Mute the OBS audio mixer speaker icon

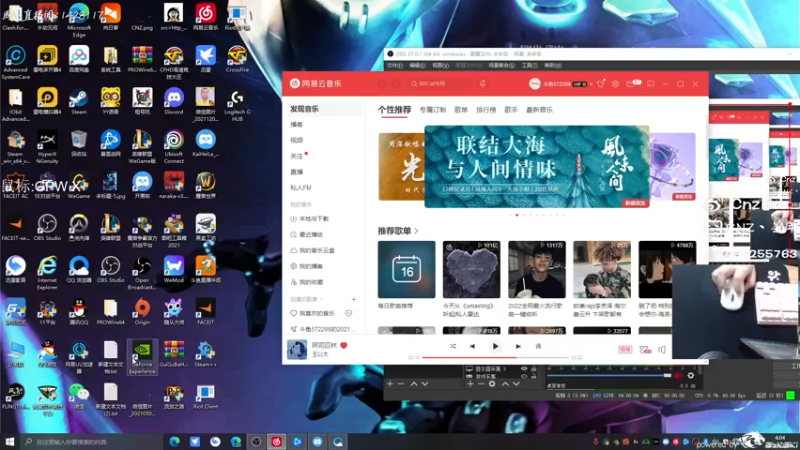click(x=678, y=376)
